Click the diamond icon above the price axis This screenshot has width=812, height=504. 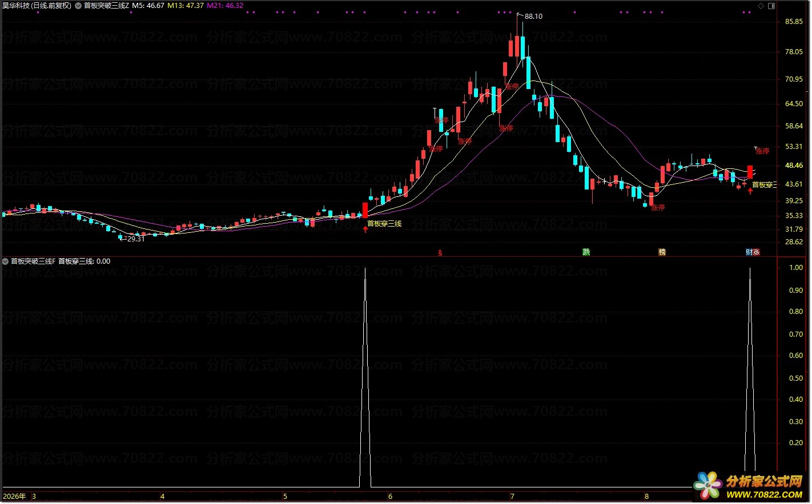click(761, 6)
